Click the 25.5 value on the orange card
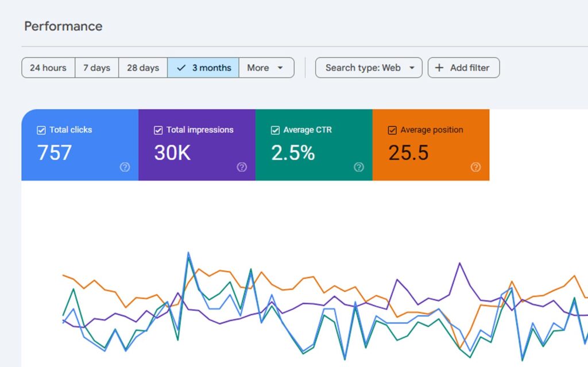Screen dimensions: 588x367 pos(408,153)
